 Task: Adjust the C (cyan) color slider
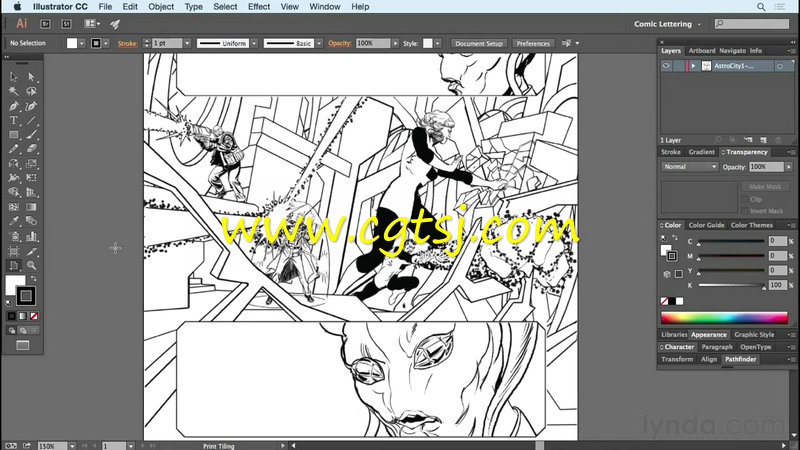pyautogui.click(x=731, y=241)
